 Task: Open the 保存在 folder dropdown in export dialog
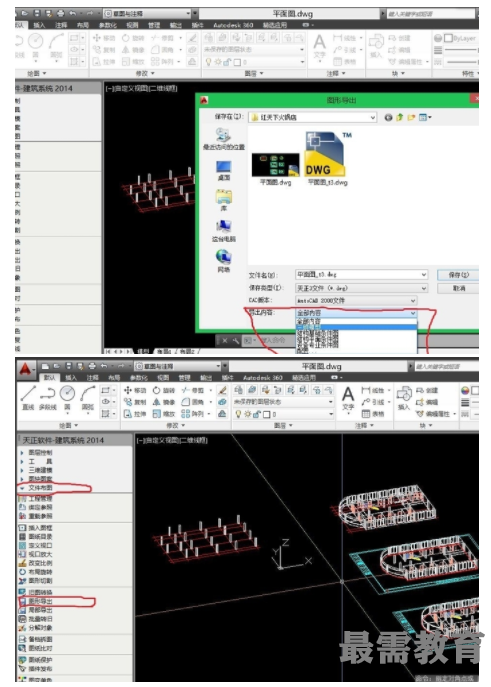coord(313,117)
